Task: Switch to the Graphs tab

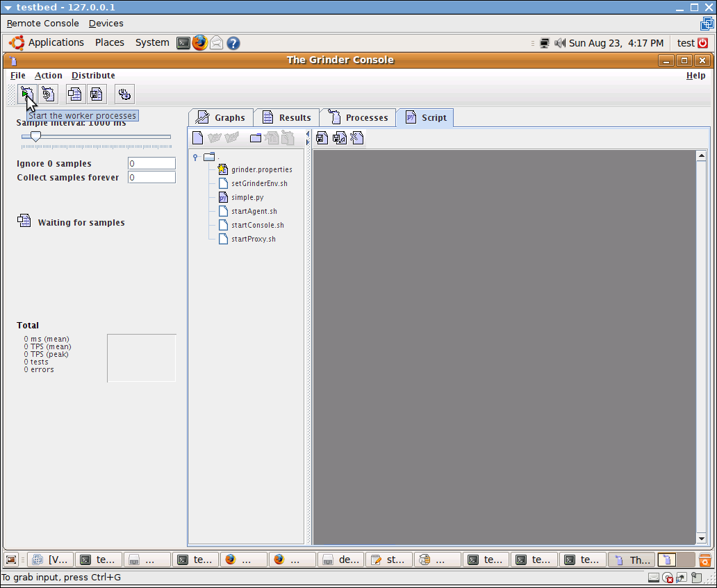Action: pyautogui.click(x=220, y=117)
